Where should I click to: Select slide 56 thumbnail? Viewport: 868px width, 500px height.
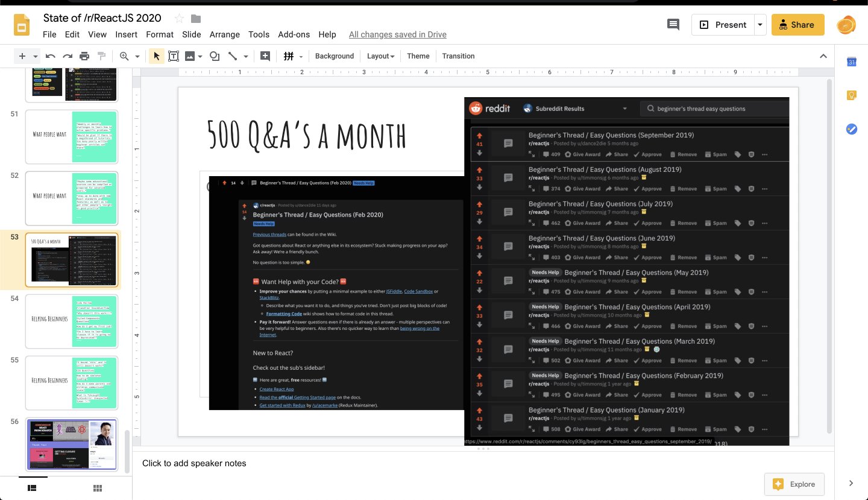point(72,445)
